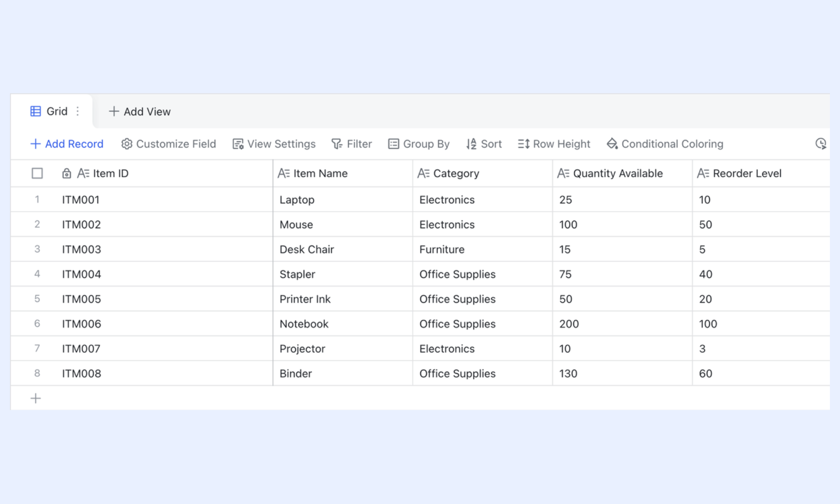
Task: Select the Quantity Available column header
Action: pyautogui.click(x=622, y=173)
